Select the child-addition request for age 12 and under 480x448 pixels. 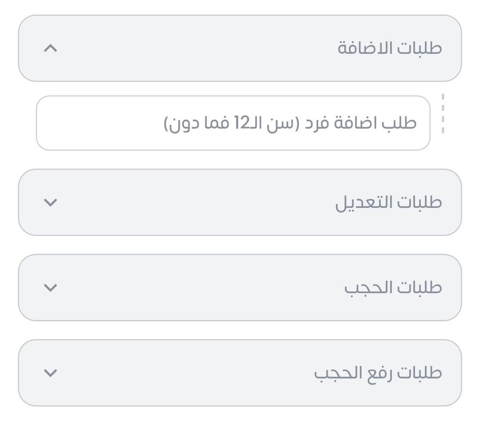[x=290, y=123]
